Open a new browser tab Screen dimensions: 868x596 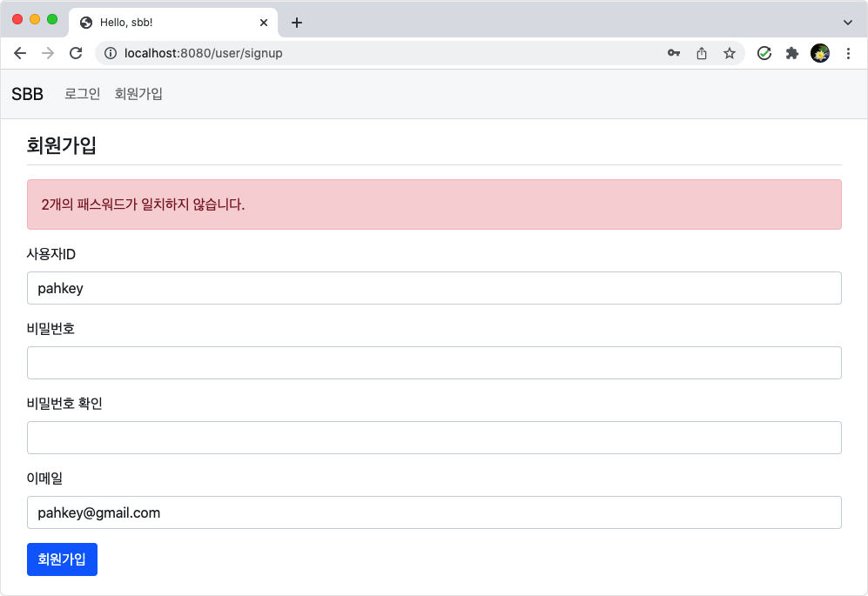pos(297,23)
